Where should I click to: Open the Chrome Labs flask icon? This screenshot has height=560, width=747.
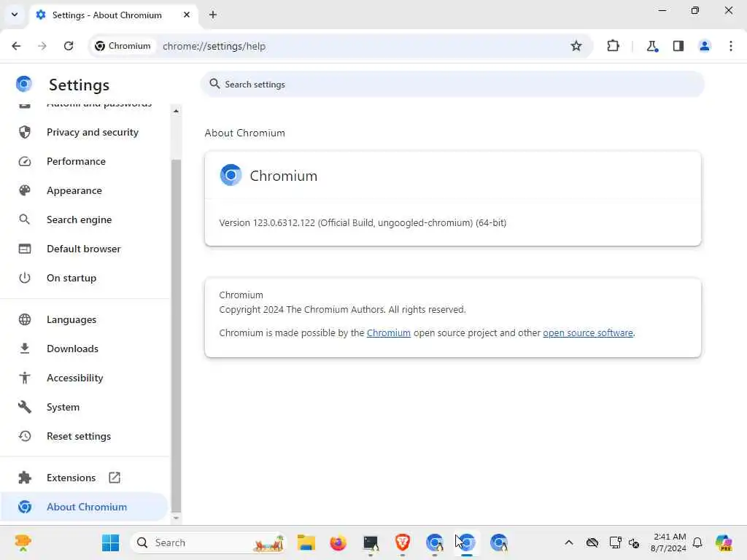(651, 46)
